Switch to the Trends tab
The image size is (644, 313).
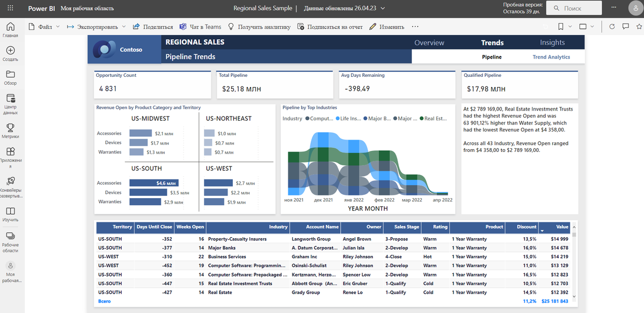pyautogui.click(x=492, y=42)
